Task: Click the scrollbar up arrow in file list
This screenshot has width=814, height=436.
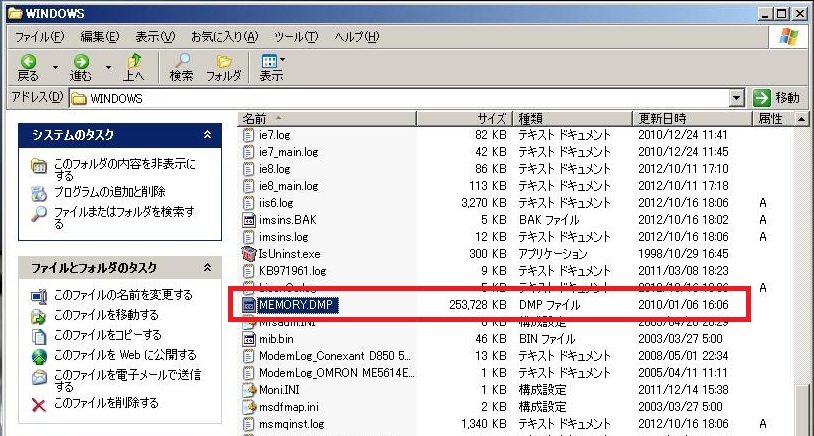Action: pyautogui.click(x=802, y=119)
